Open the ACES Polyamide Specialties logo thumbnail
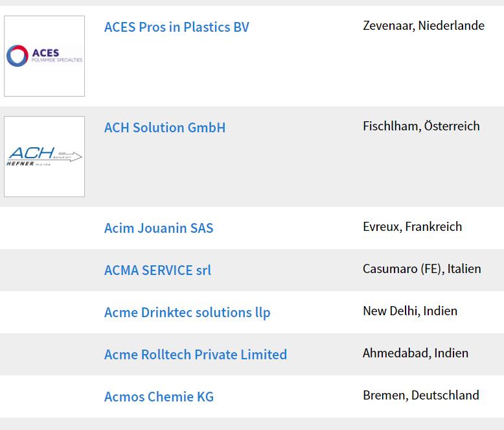This screenshot has height=430, width=504. tap(44, 56)
